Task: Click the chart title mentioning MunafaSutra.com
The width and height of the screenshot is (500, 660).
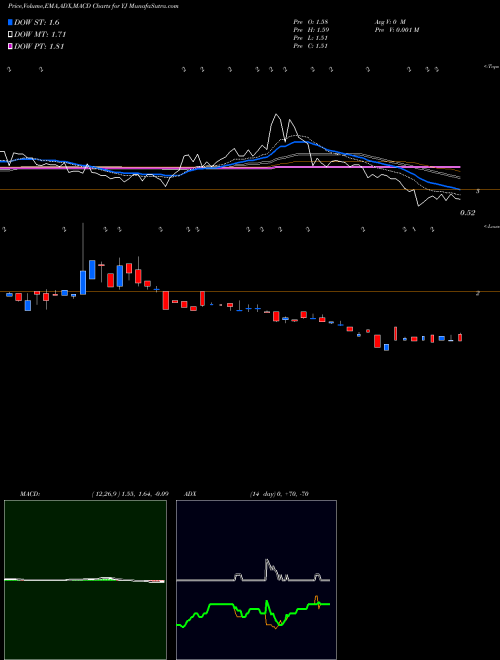Action: pos(94,6)
